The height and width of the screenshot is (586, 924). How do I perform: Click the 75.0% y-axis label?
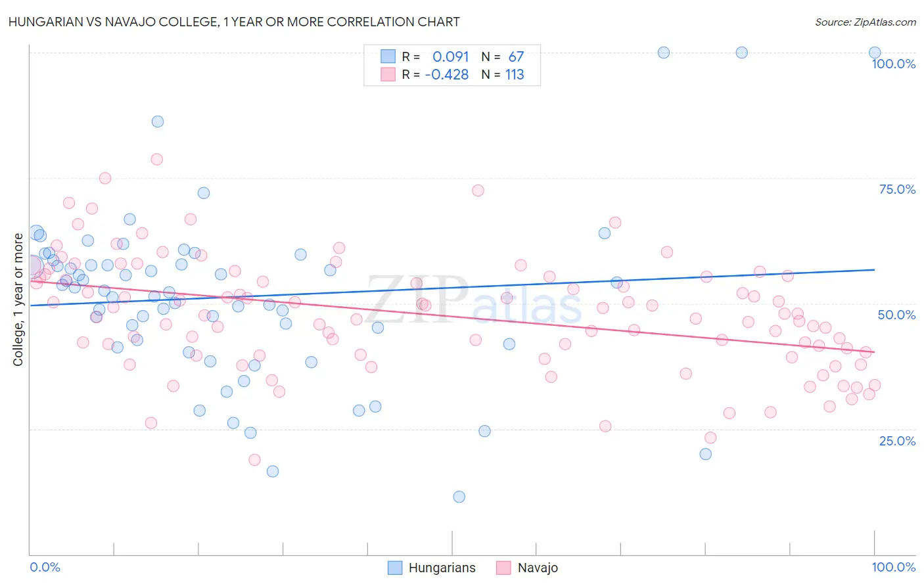point(897,189)
